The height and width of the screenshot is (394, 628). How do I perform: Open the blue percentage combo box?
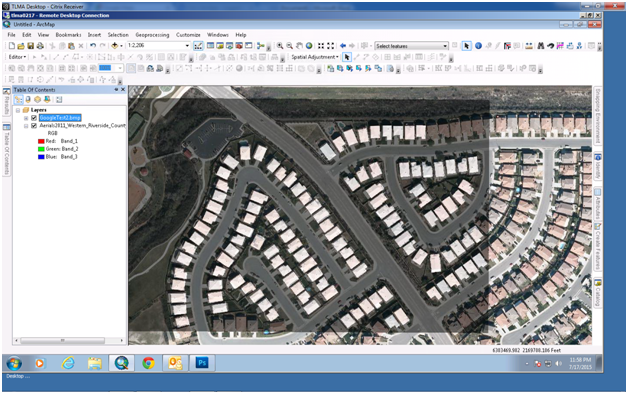pos(120,68)
